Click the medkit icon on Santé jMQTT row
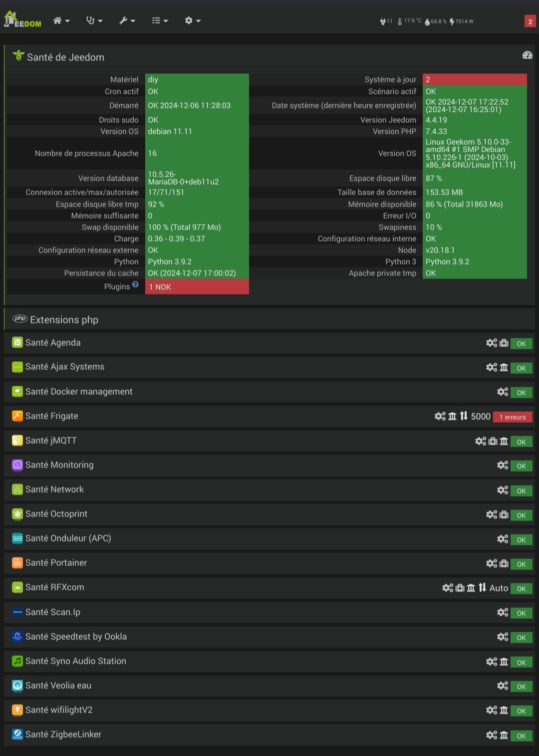539x756 pixels. (493, 441)
